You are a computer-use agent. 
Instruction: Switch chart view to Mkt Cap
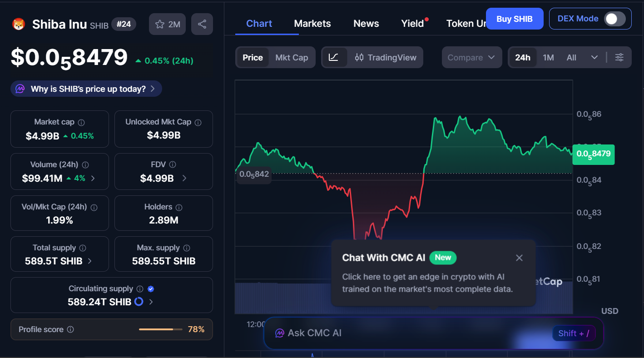point(292,57)
